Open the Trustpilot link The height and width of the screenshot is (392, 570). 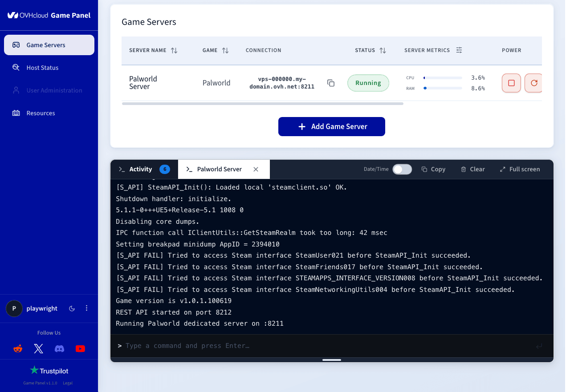tap(49, 370)
